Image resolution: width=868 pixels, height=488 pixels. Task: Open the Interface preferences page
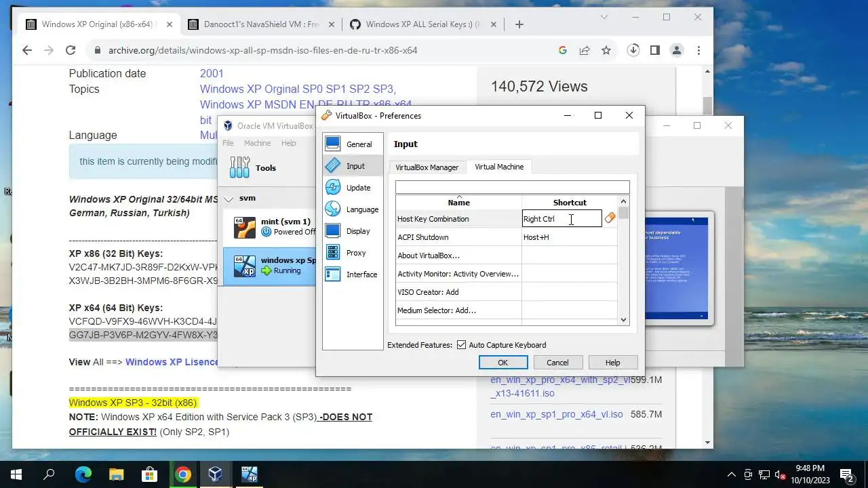click(353, 274)
